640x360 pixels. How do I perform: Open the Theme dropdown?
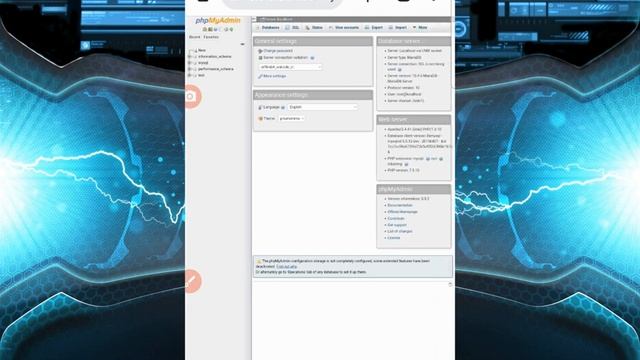point(291,118)
